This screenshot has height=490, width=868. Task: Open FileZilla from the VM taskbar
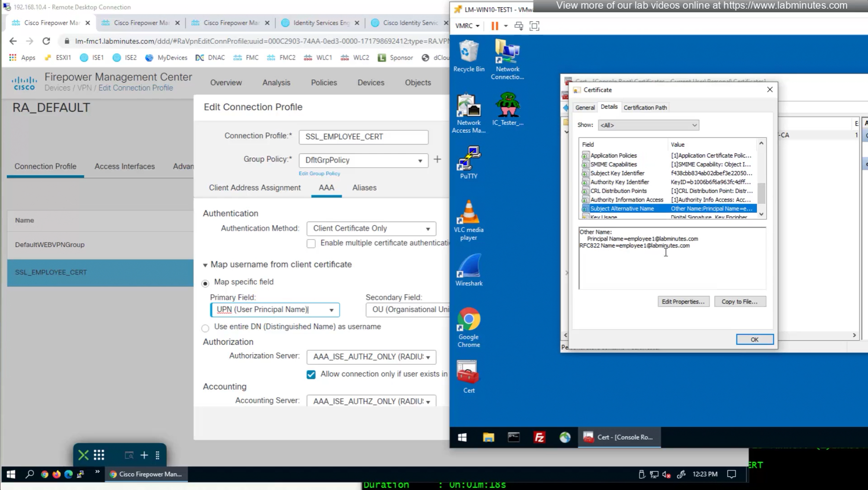pos(539,437)
